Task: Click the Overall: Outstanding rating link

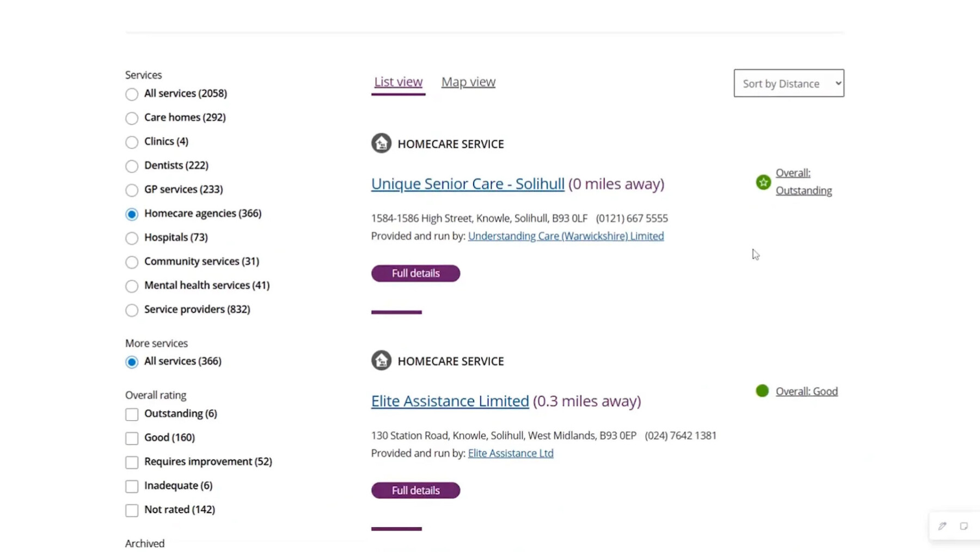Action: 804,181
